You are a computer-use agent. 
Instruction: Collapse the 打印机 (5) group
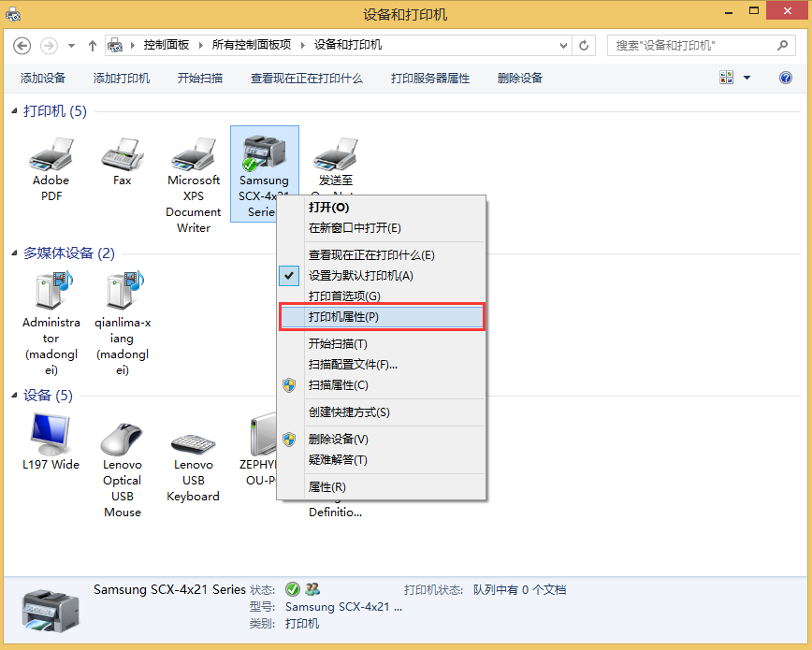click(x=15, y=111)
